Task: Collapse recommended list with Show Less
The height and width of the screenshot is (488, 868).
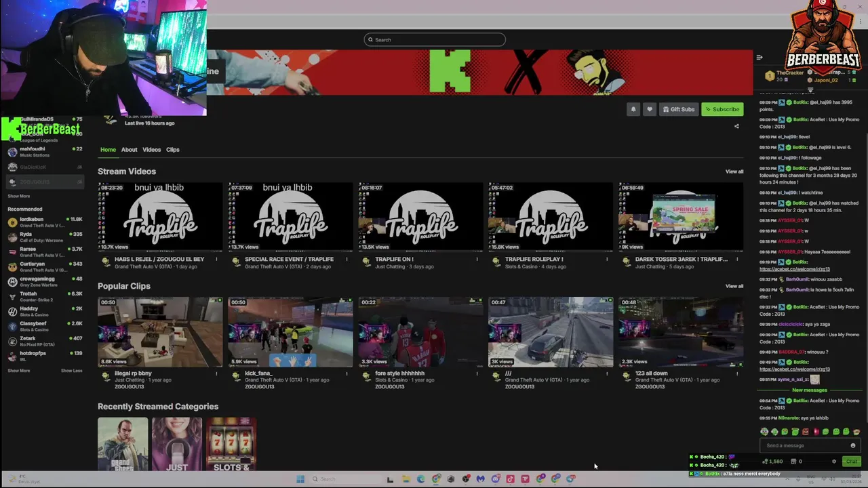Action: click(x=71, y=371)
